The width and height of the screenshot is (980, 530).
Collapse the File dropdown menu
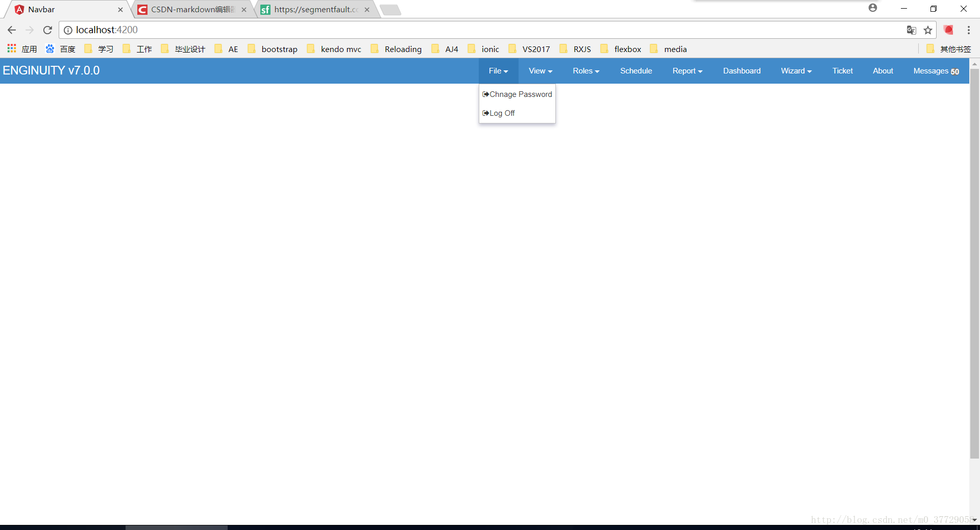(498, 71)
